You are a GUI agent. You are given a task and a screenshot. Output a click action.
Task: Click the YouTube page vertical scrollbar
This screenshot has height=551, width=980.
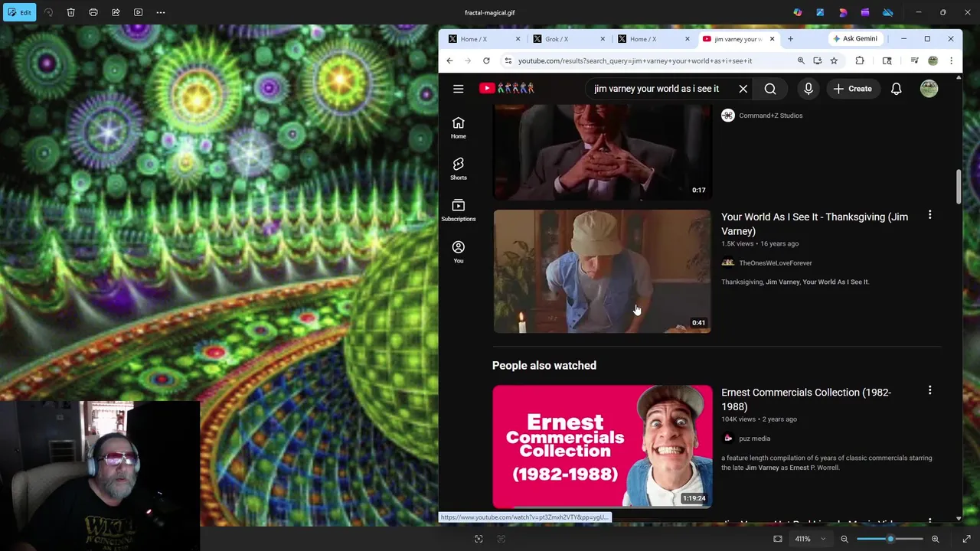[958, 187]
